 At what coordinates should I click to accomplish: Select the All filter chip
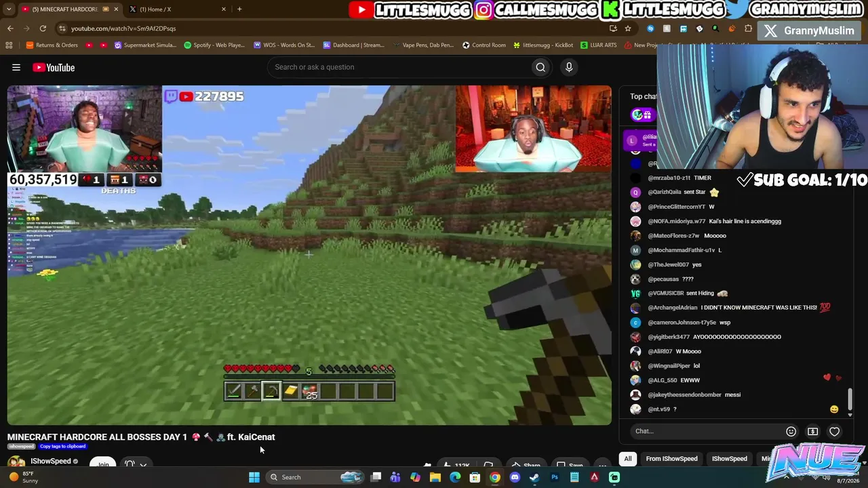[628, 459]
